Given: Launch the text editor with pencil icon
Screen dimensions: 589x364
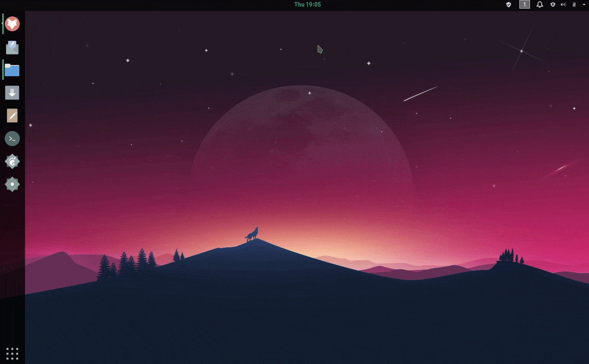Looking at the screenshot, I should (12, 116).
